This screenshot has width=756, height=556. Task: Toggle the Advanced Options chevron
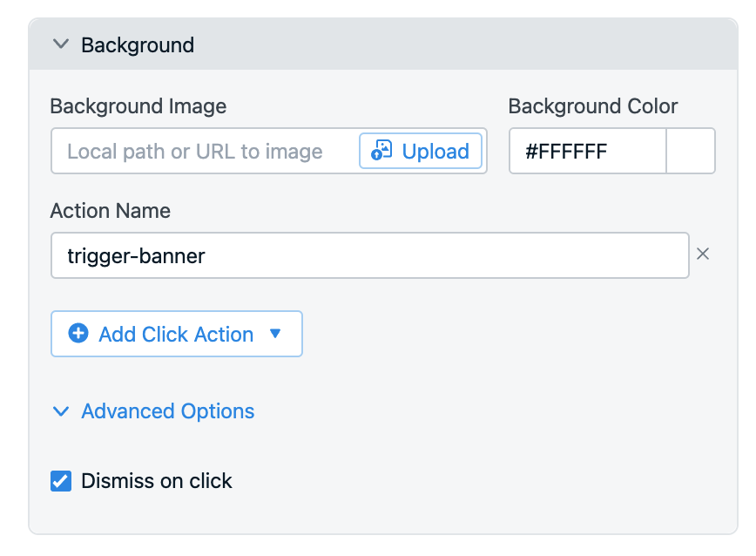pyautogui.click(x=61, y=411)
